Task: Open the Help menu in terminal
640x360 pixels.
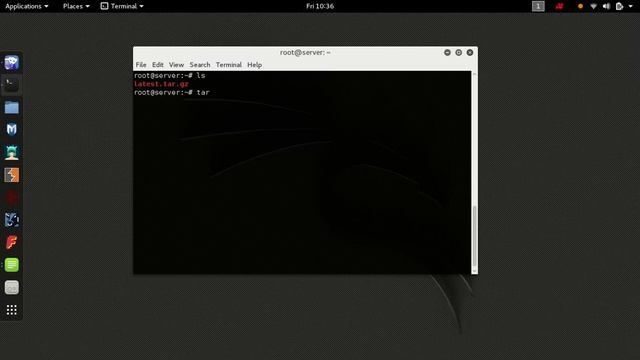Action: click(254, 65)
